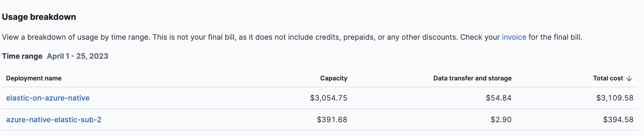This screenshot has width=644, height=136.
Task: Click the Data transfer and storage header
Action: click(472, 78)
